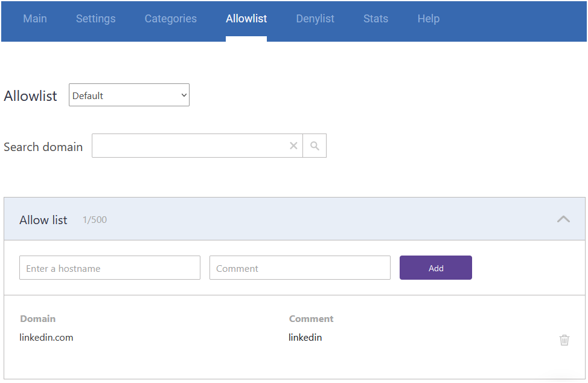Collapse the Allow list panel chevron
Viewport: 588px width, 383px height.
coord(563,219)
